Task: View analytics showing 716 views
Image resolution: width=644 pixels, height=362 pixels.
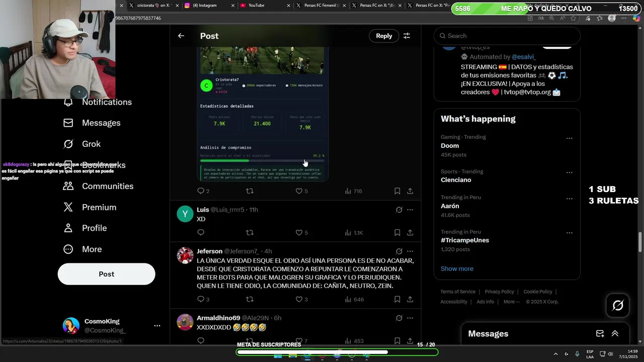Action: click(x=353, y=191)
